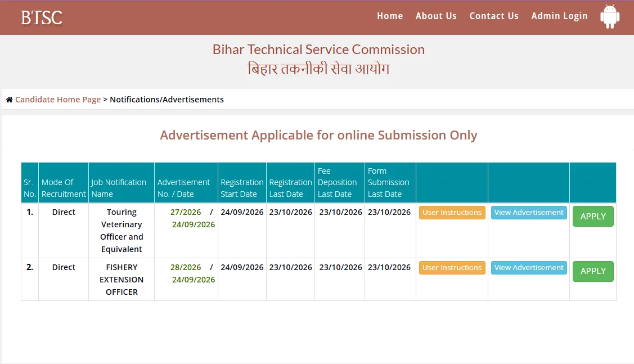Click the Android app icon in header
This screenshot has width=634, height=364.
tap(610, 16)
